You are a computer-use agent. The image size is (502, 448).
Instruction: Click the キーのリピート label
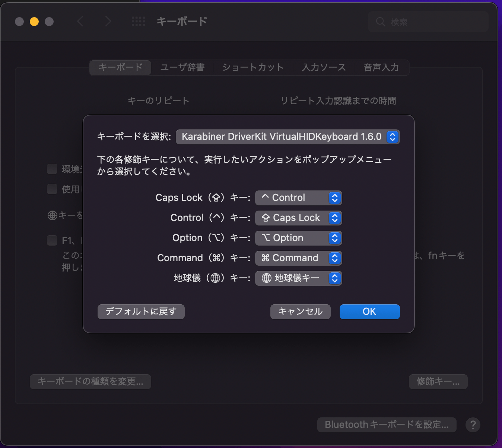[158, 100]
